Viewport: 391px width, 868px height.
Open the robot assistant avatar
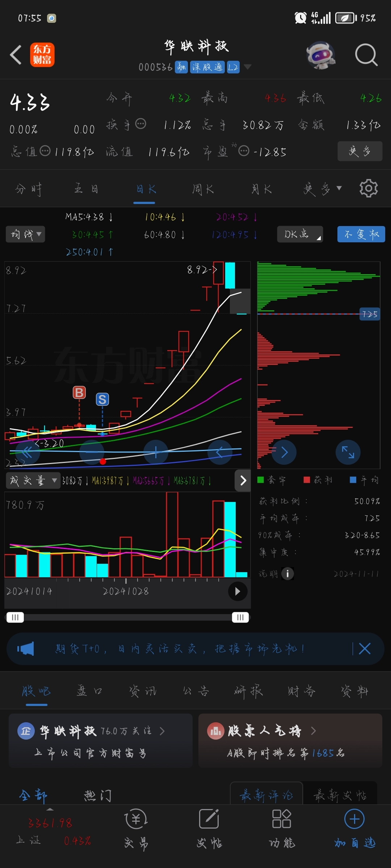pyautogui.click(x=321, y=55)
